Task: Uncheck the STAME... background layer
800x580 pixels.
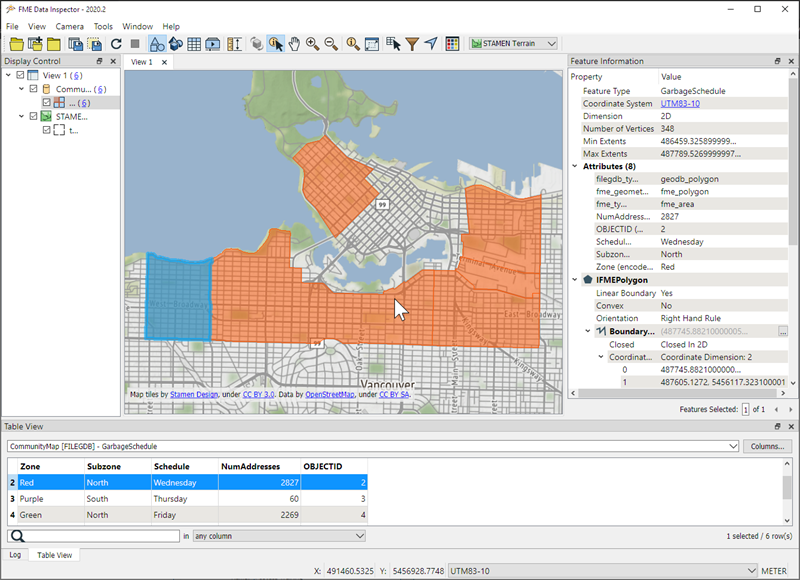Action: click(x=34, y=116)
